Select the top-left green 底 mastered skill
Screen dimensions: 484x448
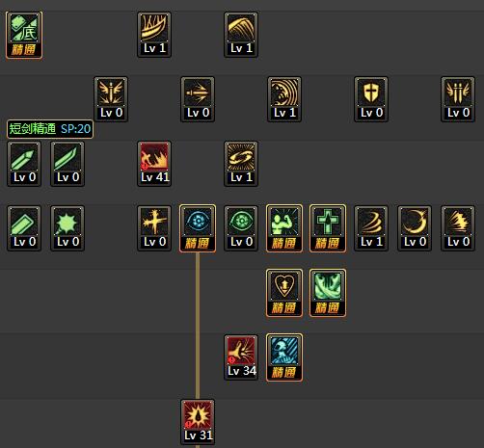24,35
